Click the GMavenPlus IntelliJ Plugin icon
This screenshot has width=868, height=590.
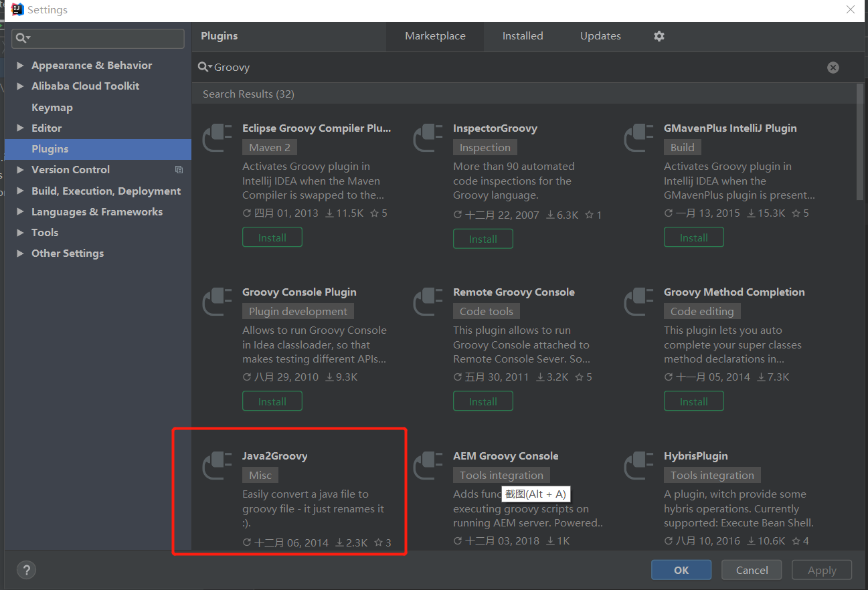click(x=638, y=138)
